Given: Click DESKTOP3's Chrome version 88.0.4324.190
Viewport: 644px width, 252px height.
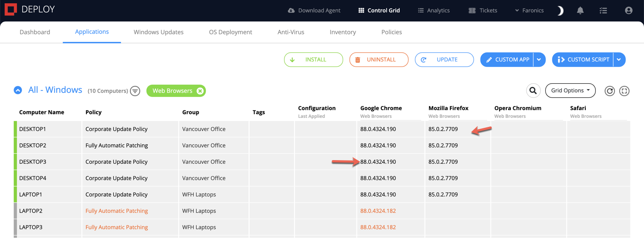Looking at the screenshot, I should [378, 162].
